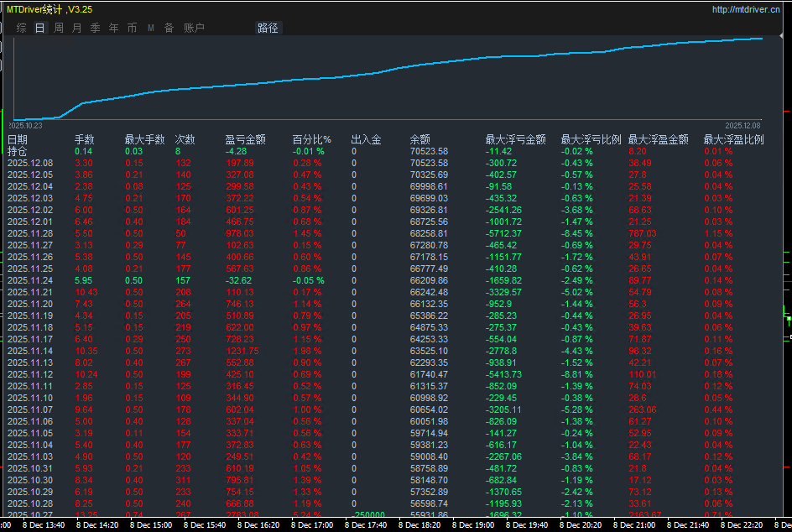Click max floating loss -5712.37

pyautogui.click(x=503, y=233)
